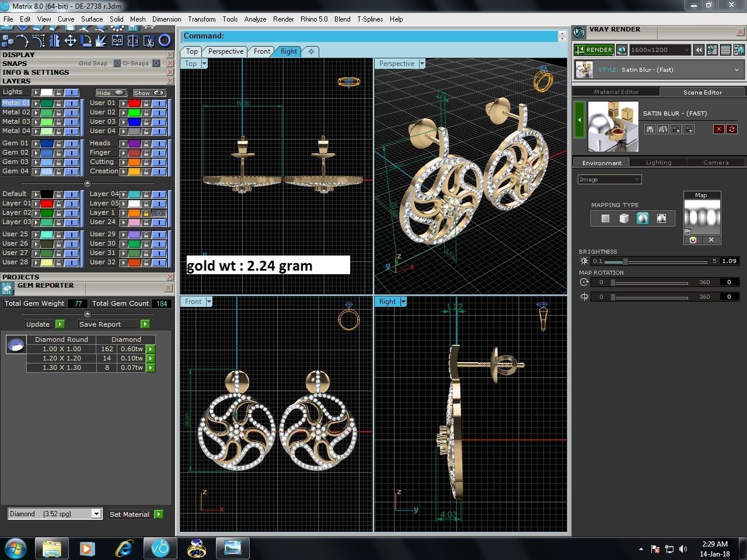Open the Camera tab in Scene Editor

coord(715,163)
